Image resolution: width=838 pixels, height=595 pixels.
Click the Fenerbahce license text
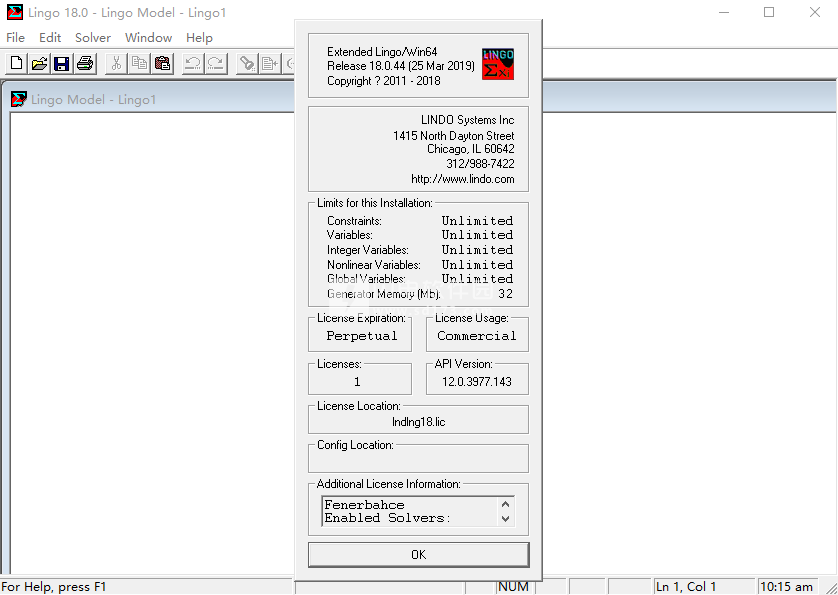tap(364, 505)
